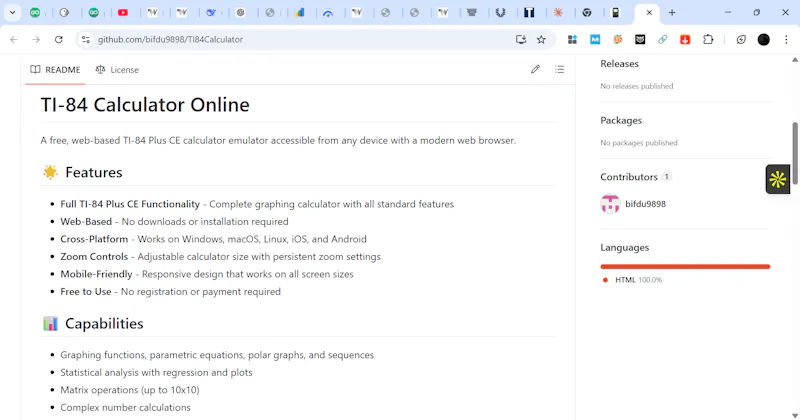
Task: Click 'No releases published' text
Action: (637, 86)
